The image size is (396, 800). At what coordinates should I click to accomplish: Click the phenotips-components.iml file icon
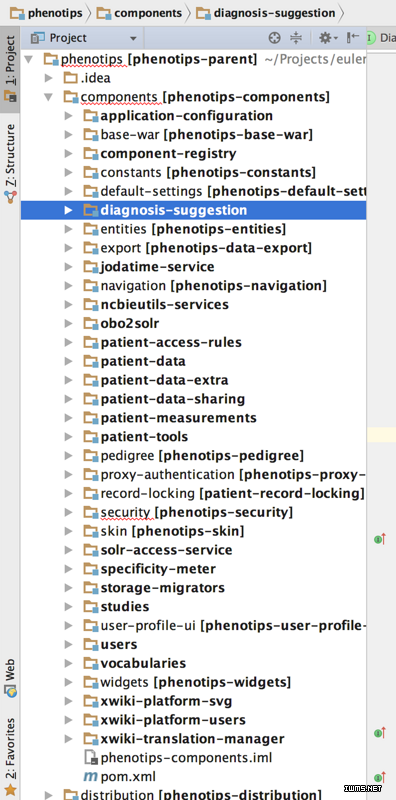(90, 758)
